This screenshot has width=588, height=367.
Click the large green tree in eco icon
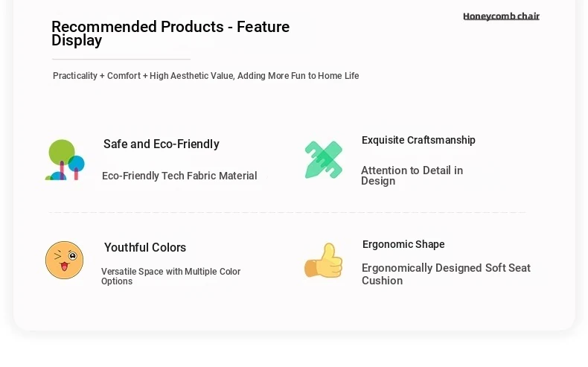(62, 152)
